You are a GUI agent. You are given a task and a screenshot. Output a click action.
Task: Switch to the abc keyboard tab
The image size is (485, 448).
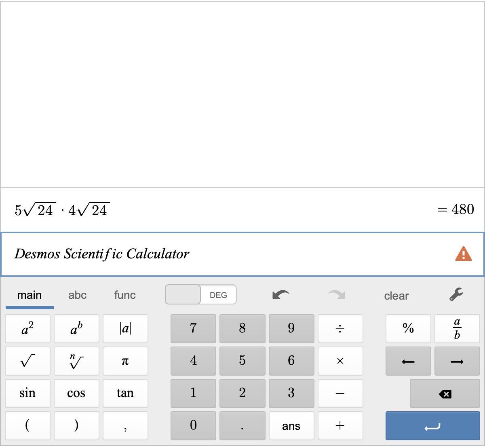click(x=77, y=295)
